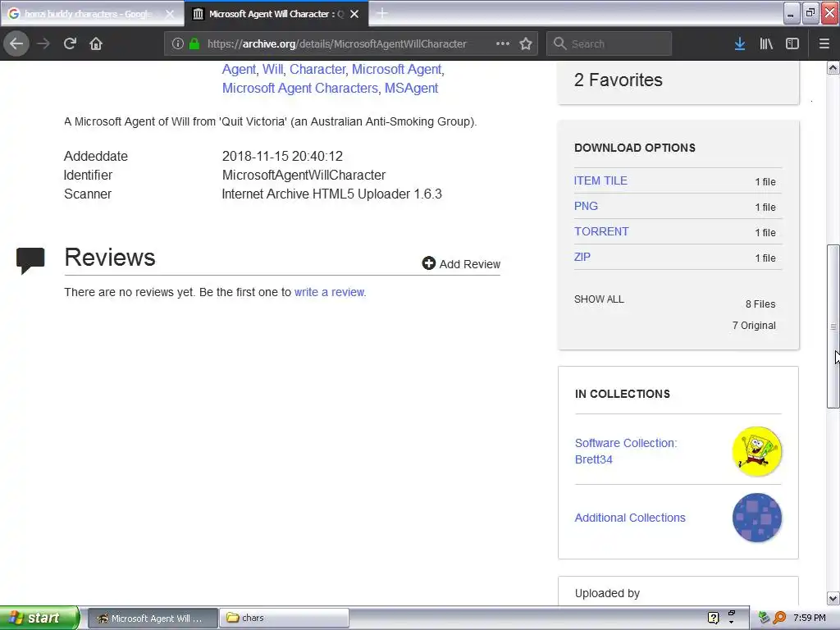Viewport: 840px width, 630px height.
Task: Open the Character topic link
Action: point(317,69)
